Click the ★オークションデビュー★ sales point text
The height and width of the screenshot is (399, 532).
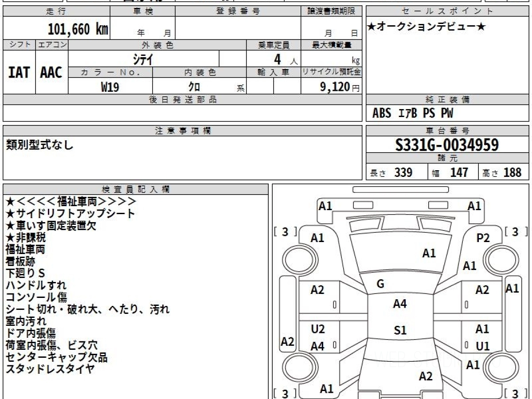[426, 27]
